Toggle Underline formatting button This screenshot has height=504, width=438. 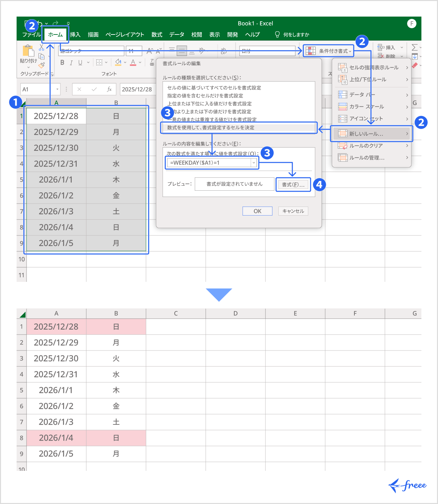coord(80,62)
